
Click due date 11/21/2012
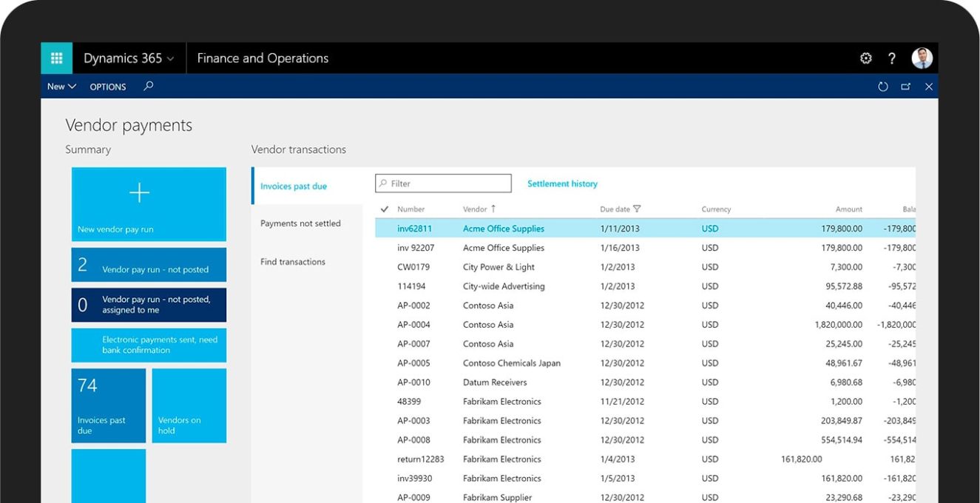click(x=622, y=402)
